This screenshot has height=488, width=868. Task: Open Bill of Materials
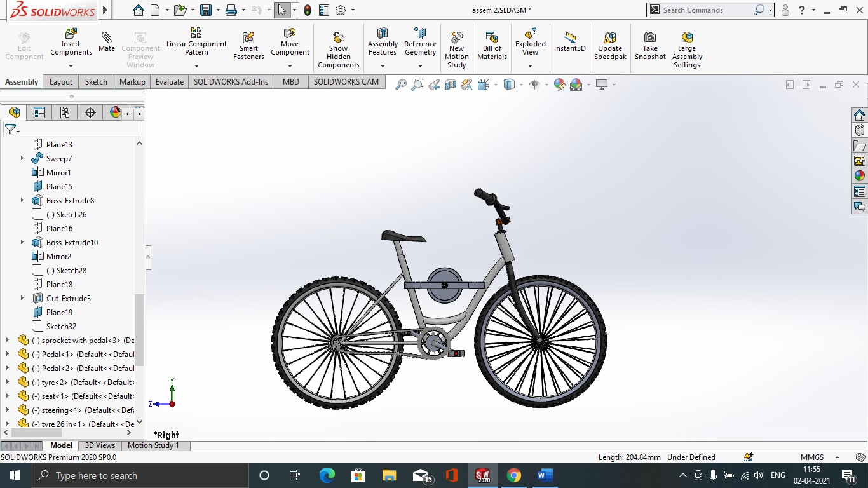click(x=492, y=46)
